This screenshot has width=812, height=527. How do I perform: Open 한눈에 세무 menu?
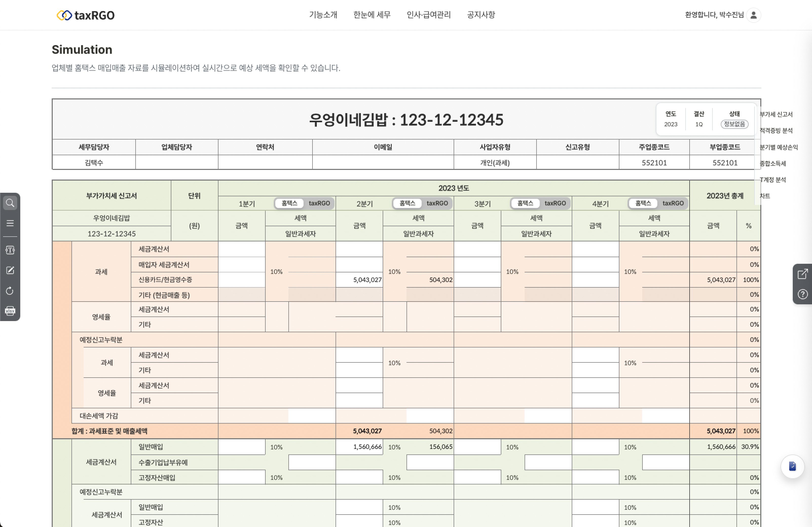372,15
